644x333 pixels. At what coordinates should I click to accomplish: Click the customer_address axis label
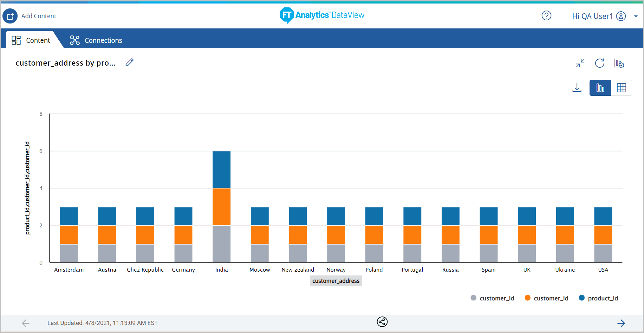pos(336,281)
